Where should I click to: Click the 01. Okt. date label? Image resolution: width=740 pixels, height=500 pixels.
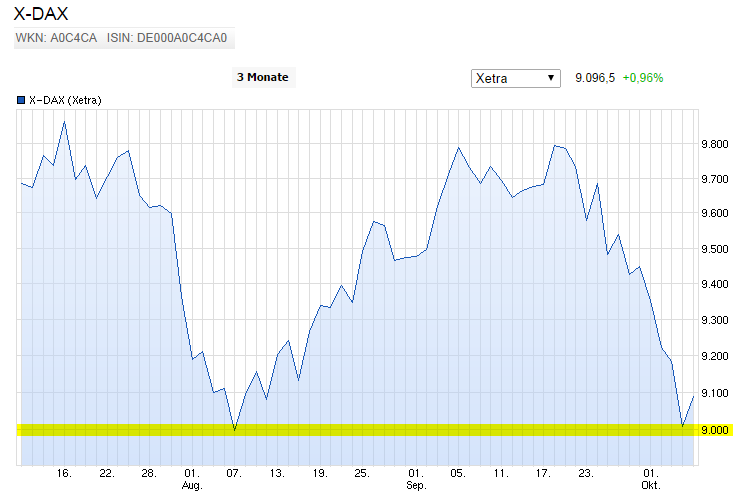pos(651,479)
